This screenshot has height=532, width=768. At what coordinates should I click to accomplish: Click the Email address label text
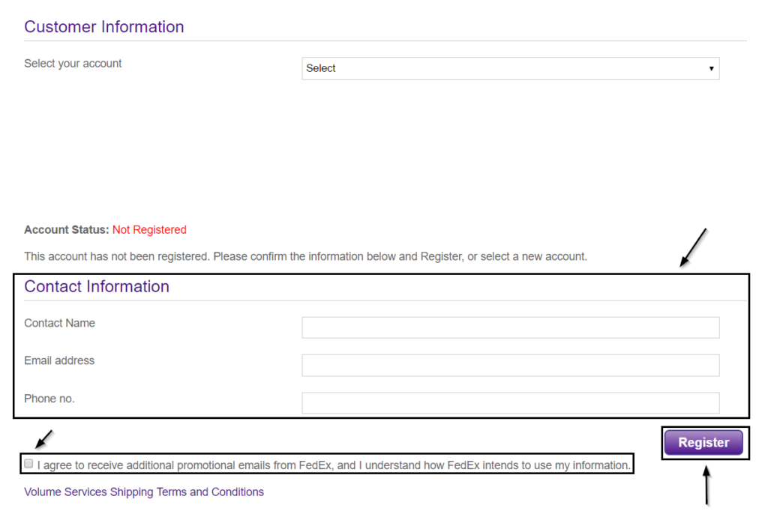pyautogui.click(x=59, y=361)
